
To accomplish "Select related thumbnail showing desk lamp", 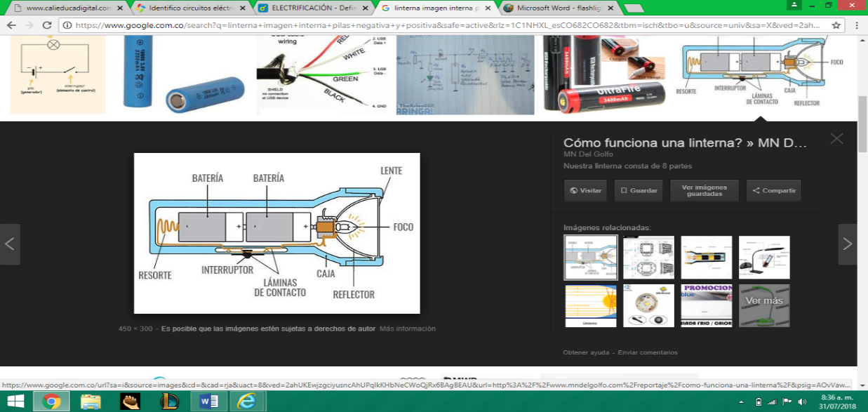I will [x=764, y=258].
